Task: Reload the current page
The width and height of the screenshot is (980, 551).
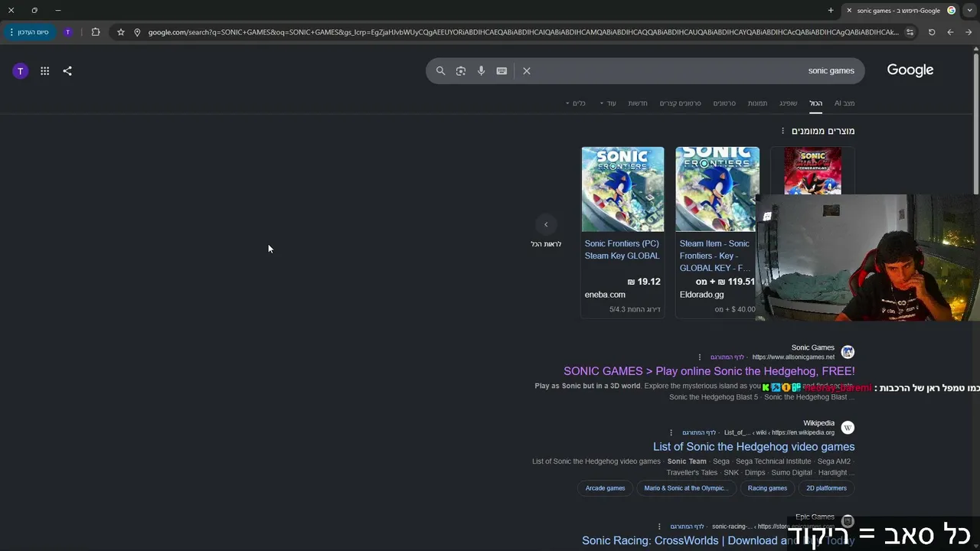Action: click(932, 32)
